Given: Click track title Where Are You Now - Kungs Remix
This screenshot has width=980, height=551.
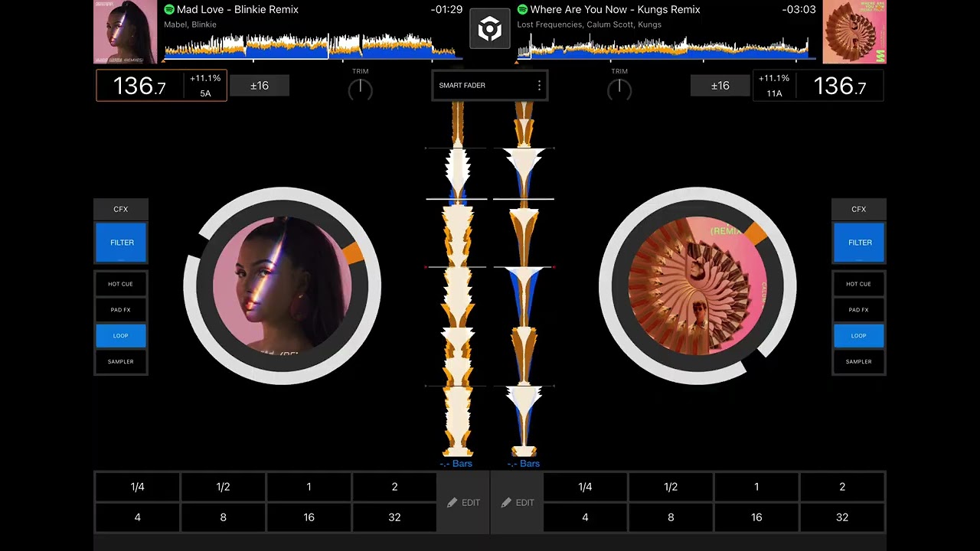Looking at the screenshot, I should coord(615,10).
